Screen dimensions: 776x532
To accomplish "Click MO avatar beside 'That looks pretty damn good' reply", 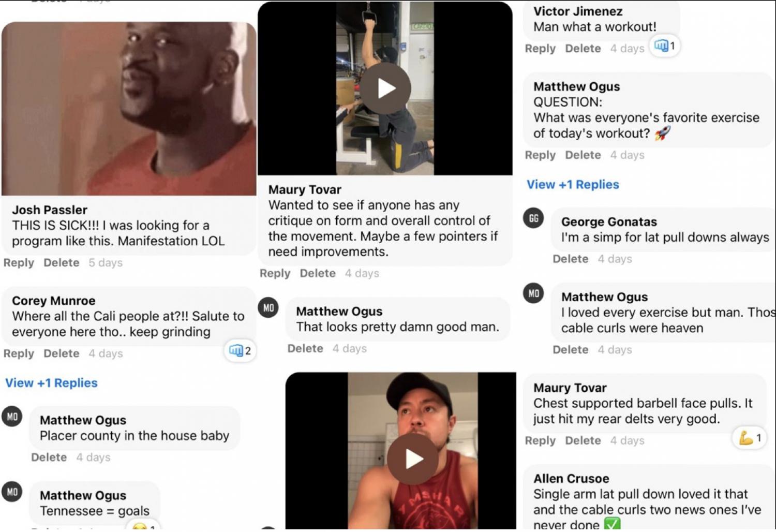I will coord(268,308).
